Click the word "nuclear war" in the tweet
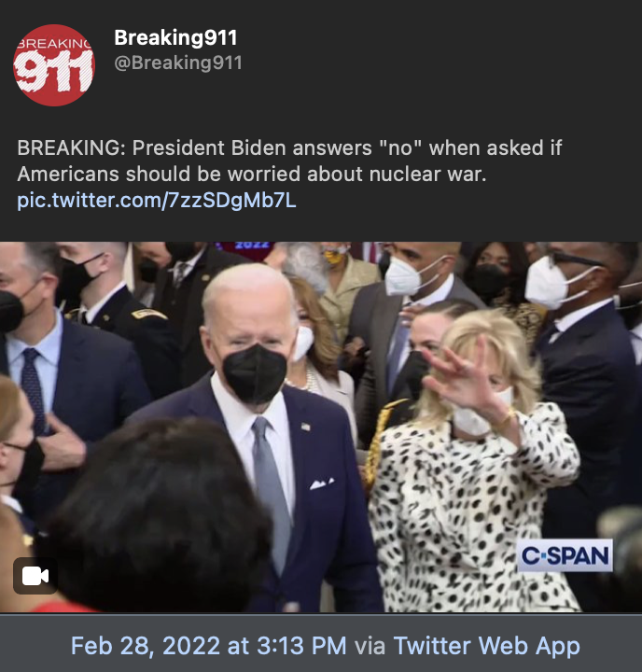This screenshot has width=642, height=672. tap(427, 174)
